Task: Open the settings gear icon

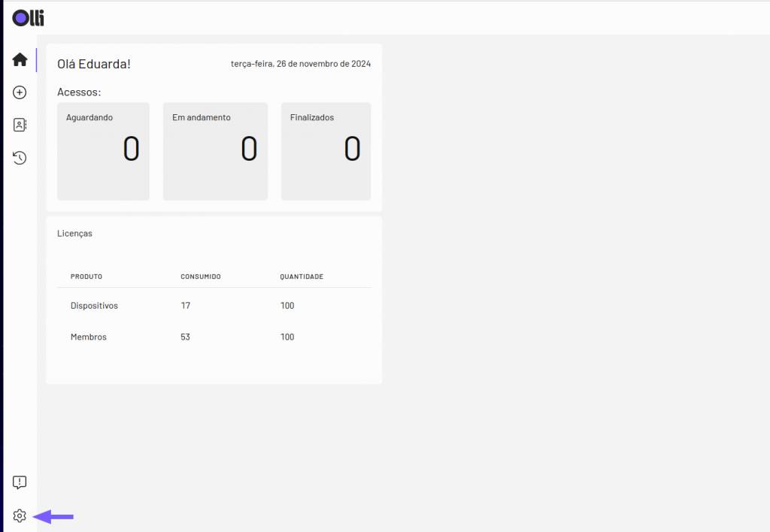Action: 20,515
